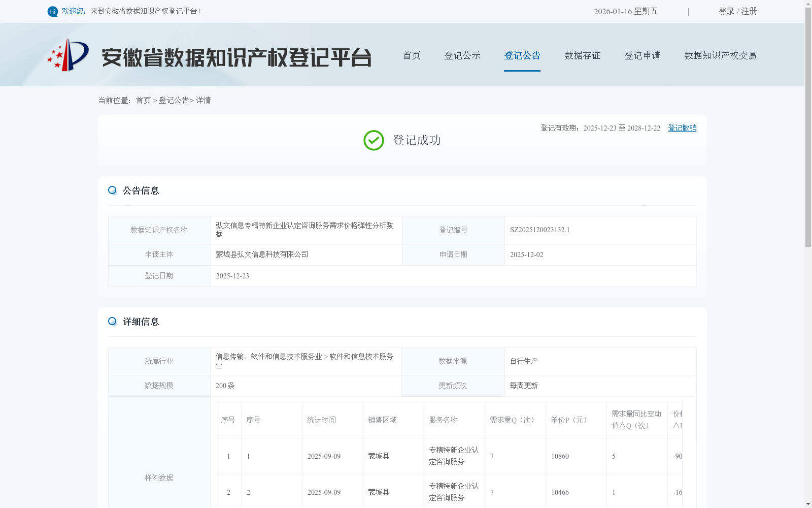Screen dimensions: 812x508
Task: Click the 服务名称 column header
Action: click(444, 420)
